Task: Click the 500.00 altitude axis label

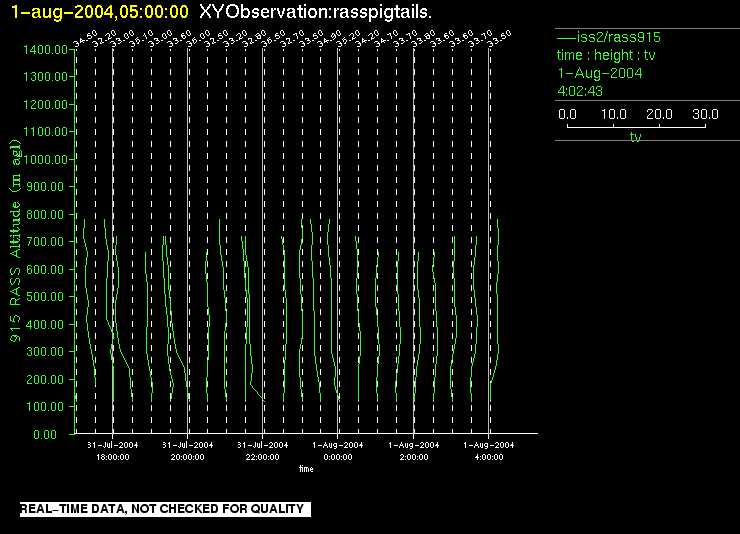Action: (45, 297)
